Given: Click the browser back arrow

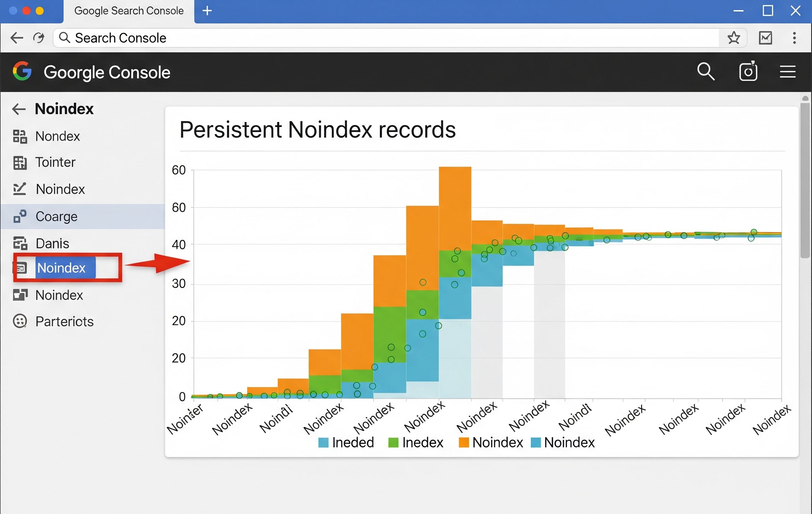Looking at the screenshot, I should point(17,38).
